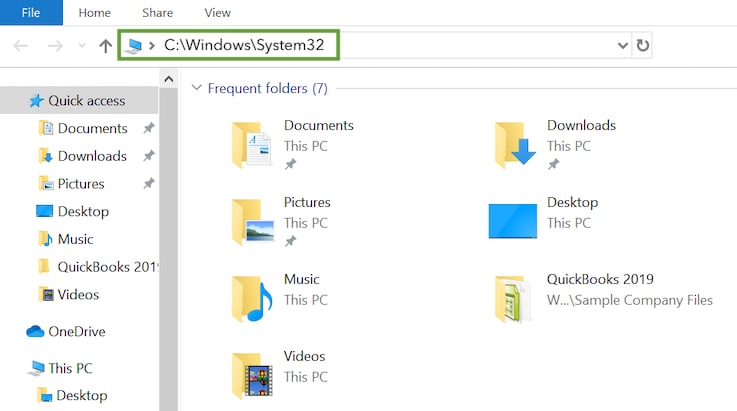The height and width of the screenshot is (411, 737).
Task: Click the 'QuickBooks 2019' folder name
Action: (x=600, y=279)
